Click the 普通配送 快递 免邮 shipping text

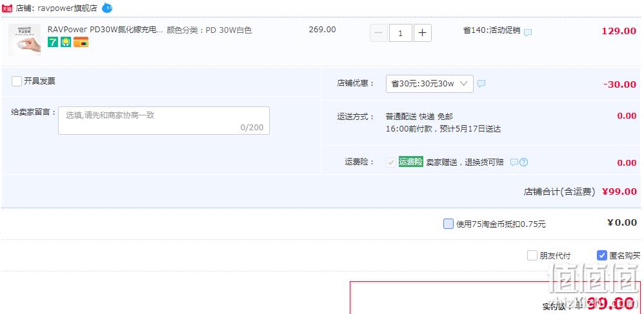tap(419, 117)
